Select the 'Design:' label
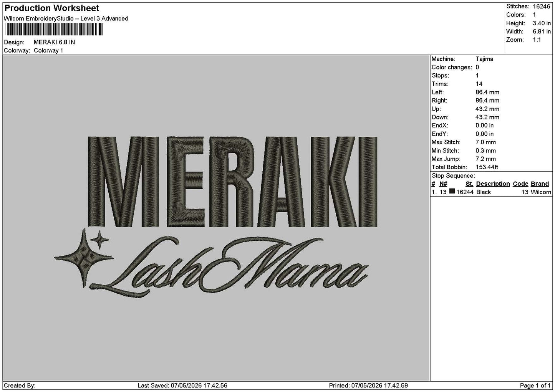 tap(14, 42)
